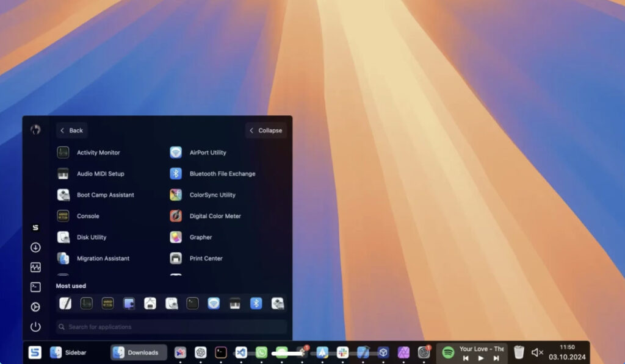
Task: Launch Activity Monitor from Most used row
Action: click(87, 304)
